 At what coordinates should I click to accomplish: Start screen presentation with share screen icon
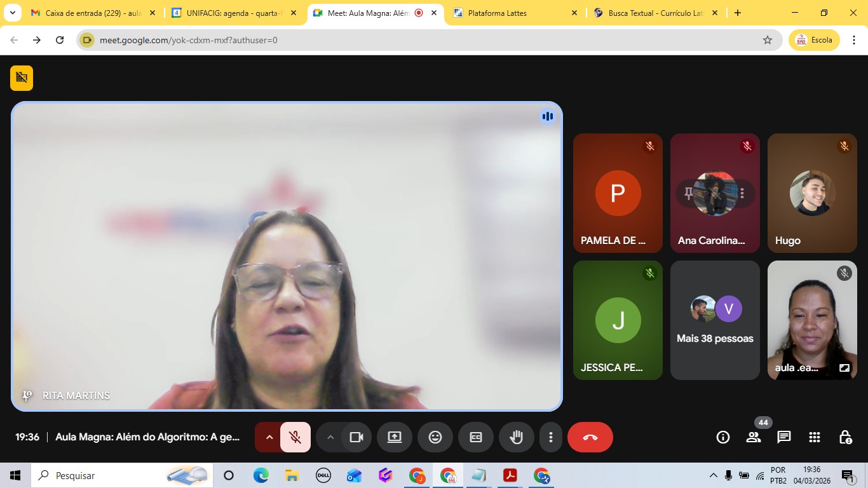(x=394, y=437)
